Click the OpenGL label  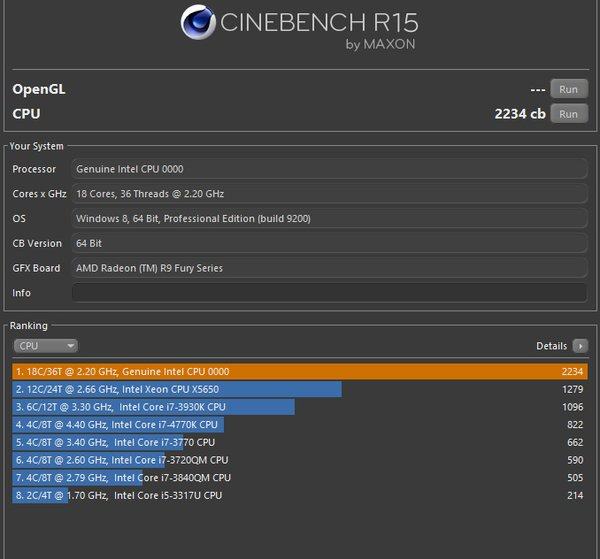click(39, 90)
